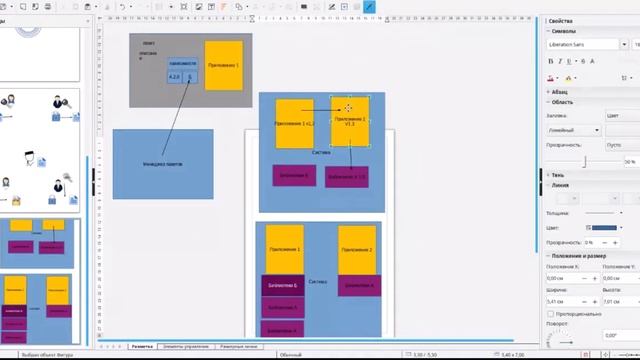This screenshot has height=360, width=640.
Task: Click the blue line Цвет swatch
Action: pyautogui.click(x=604, y=228)
